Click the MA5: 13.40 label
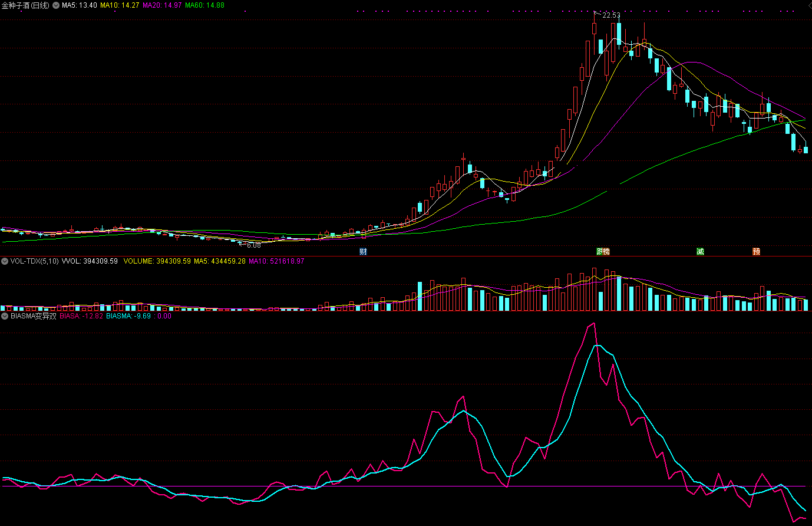Viewport: 812px width, 526px height. coord(80,5)
